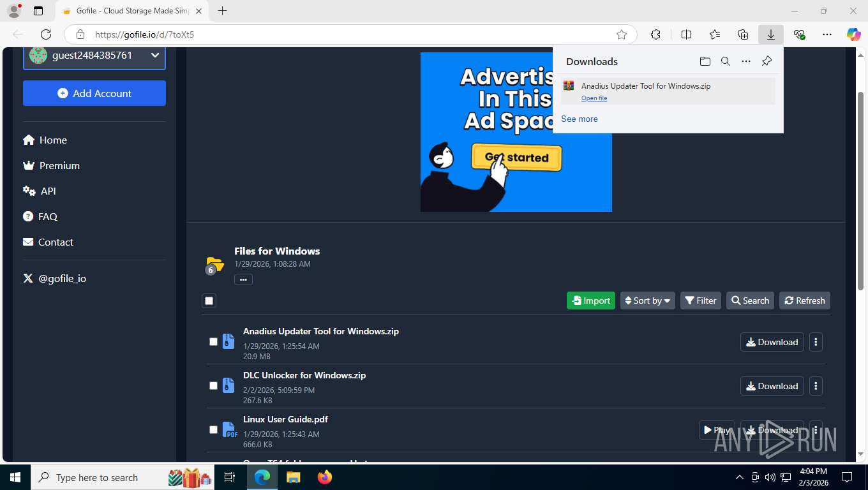Open options menu for DLC Unlocker zip
Viewport: 868px width, 490px height.
click(x=816, y=386)
